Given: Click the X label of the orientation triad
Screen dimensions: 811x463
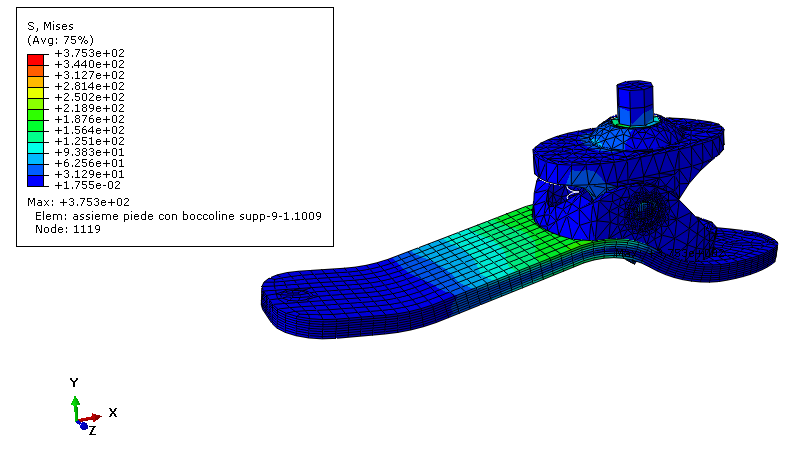Looking at the screenshot, I should coord(112,412).
